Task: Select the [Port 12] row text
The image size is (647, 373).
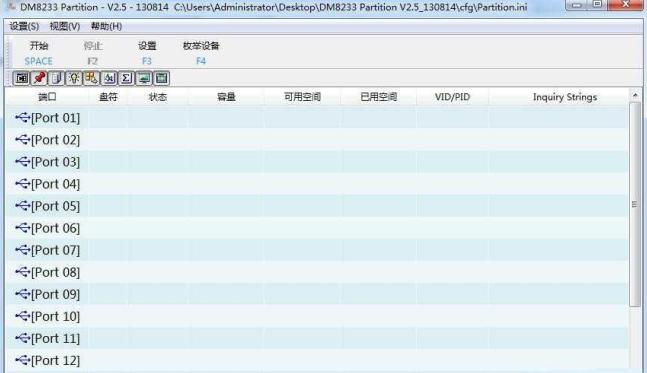Action: point(55,361)
